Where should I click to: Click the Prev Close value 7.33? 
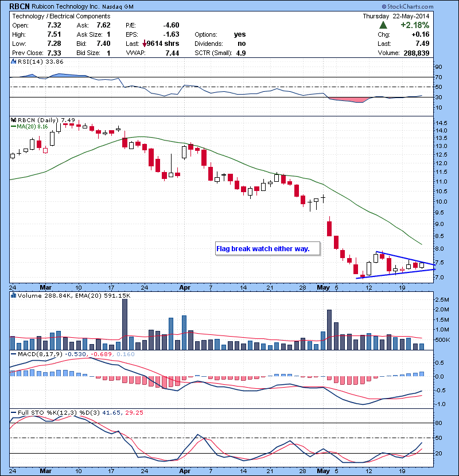tap(54, 53)
